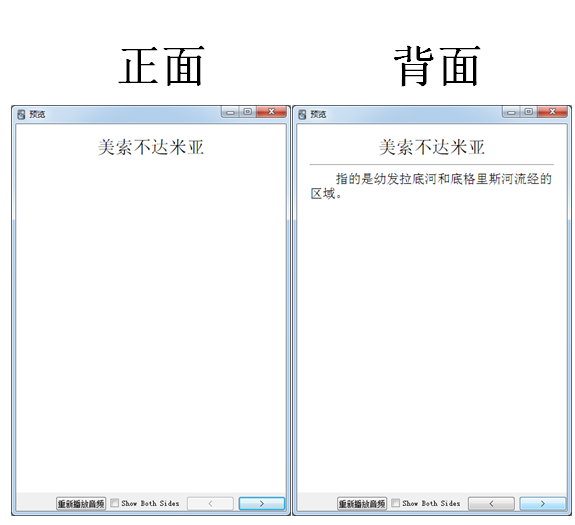Click disabled previous arrow in left window
This screenshot has height=525, width=575.
[x=210, y=503]
